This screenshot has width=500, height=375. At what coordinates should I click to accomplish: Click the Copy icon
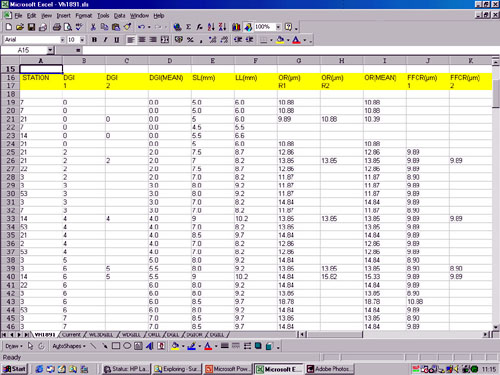coord(104,27)
